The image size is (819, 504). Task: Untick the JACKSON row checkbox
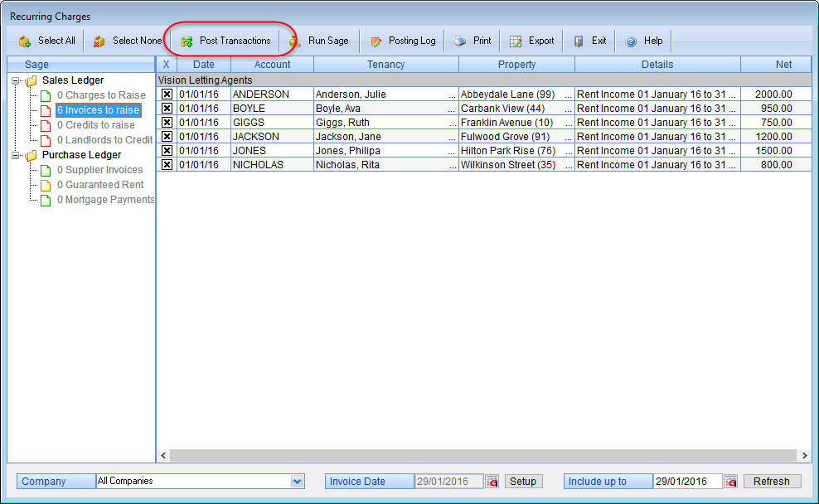coord(167,136)
